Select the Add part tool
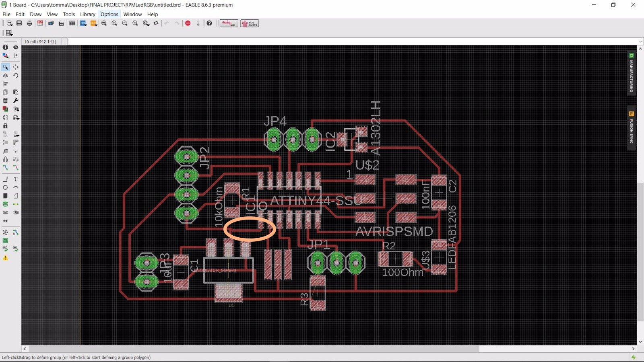 pyautogui.click(x=5, y=109)
